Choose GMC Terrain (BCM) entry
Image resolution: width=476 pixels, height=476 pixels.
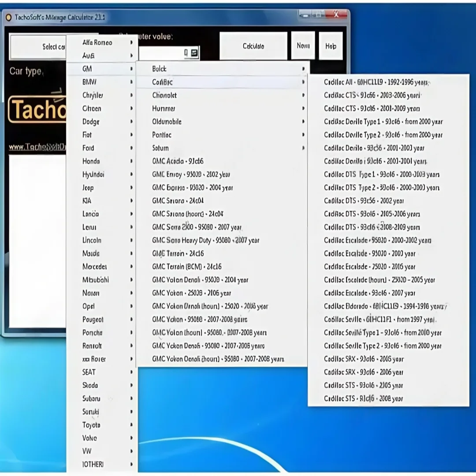(x=222, y=267)
